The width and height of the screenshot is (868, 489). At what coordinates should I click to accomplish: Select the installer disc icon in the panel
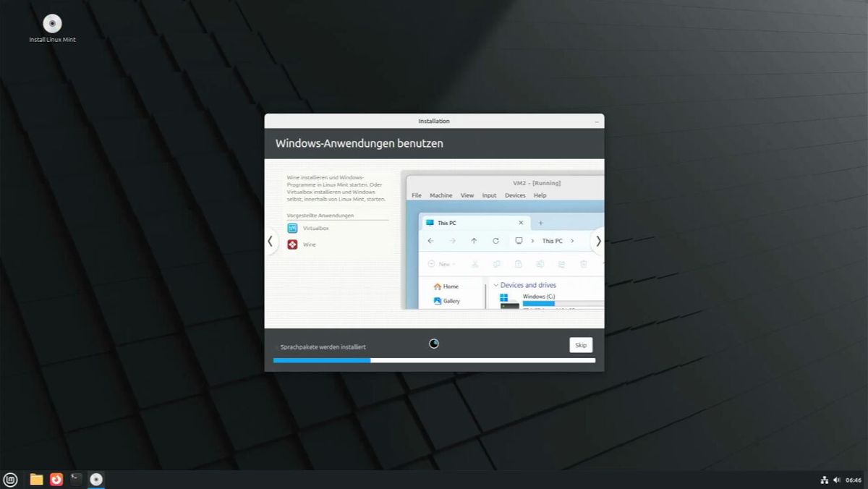click(x=95, y=479)
